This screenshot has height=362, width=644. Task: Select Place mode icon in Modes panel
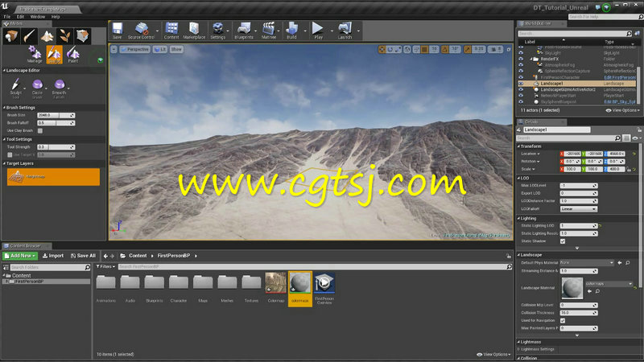pyautogui.click(x=11, y=36)
